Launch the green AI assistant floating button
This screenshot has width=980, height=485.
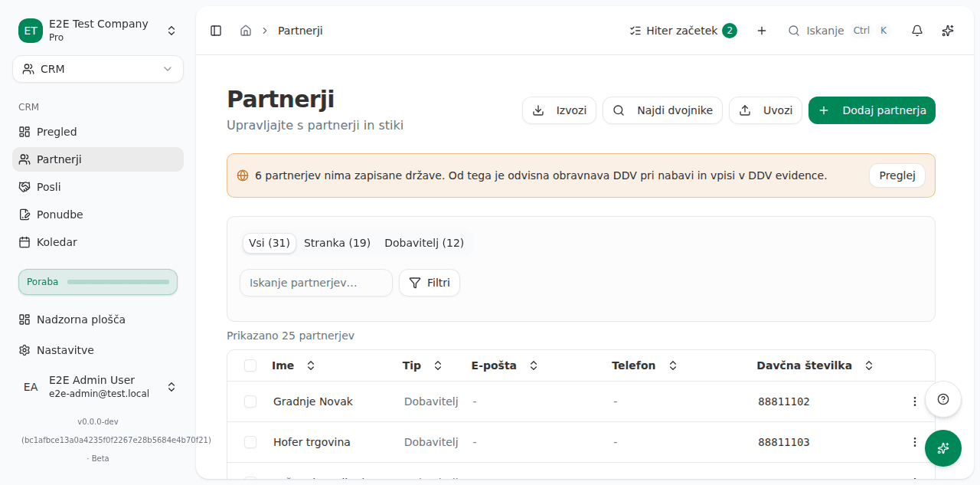pos(943,448)
